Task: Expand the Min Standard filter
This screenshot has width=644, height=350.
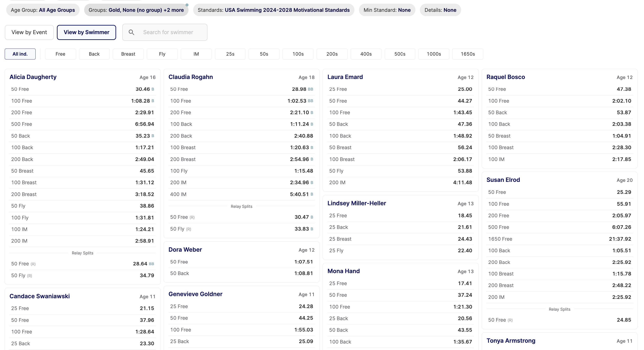Action: pos(387,10)
